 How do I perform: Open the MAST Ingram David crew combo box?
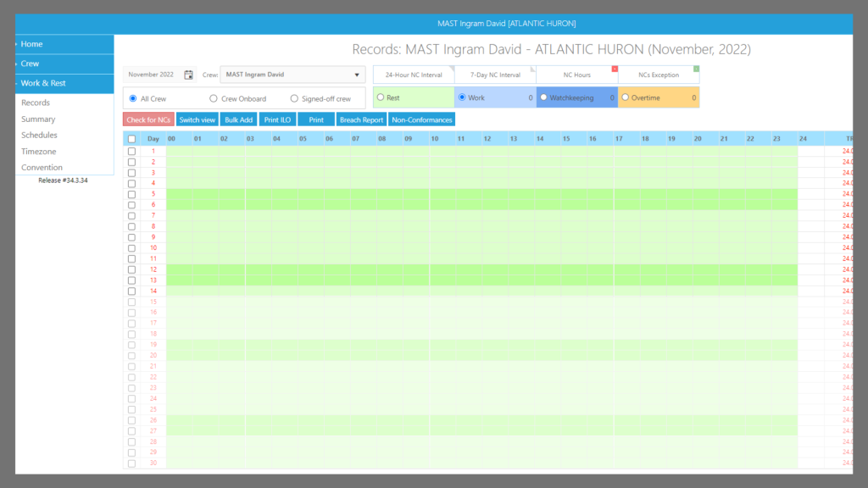coord(292,75)
